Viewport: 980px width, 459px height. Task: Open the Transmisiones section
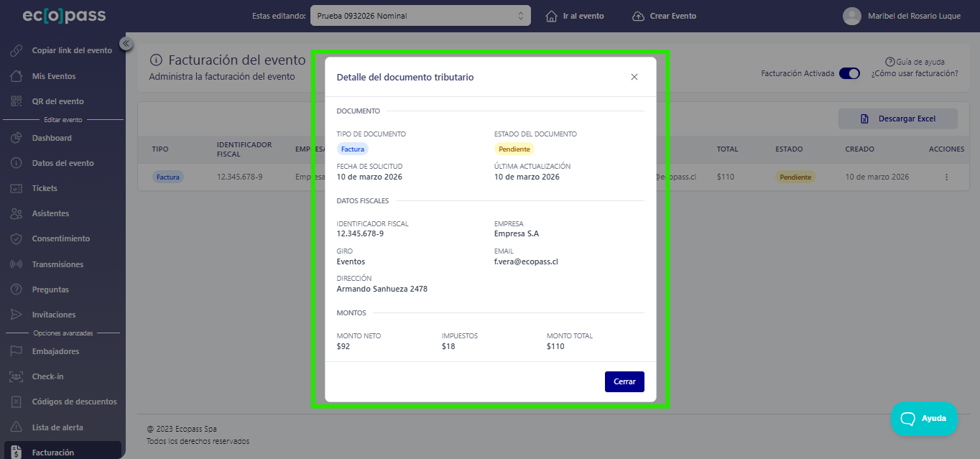(x=57, y=264)
